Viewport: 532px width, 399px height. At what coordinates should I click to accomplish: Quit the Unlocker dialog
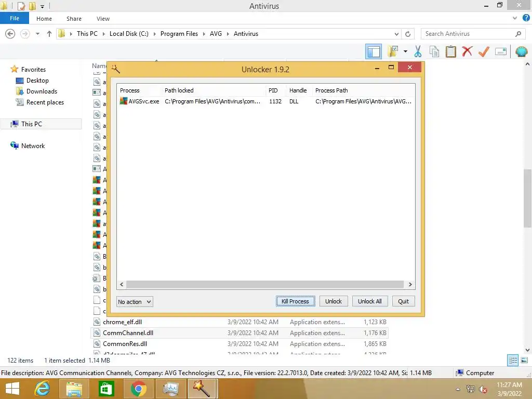point(403,301)
